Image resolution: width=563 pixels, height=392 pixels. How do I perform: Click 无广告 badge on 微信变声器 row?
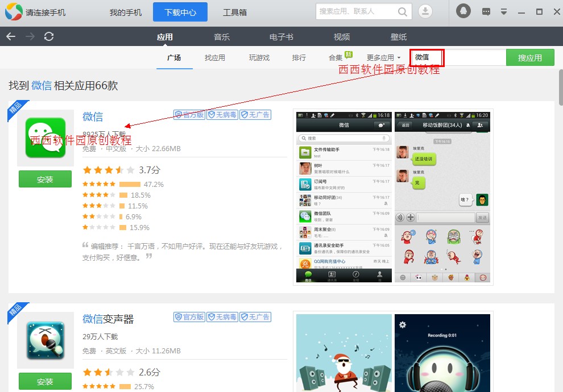tap(255, 317)
